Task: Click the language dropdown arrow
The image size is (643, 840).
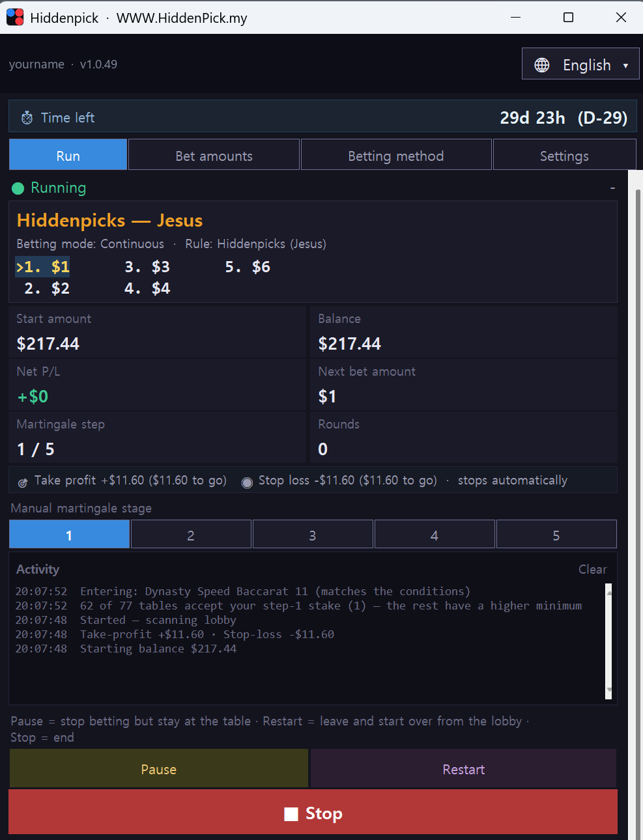Action: click(625, 66)
